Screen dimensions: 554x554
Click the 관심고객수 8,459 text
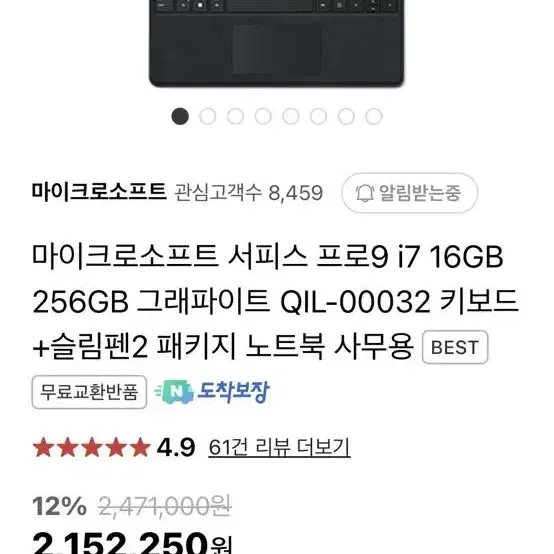(x=249, y=193)
